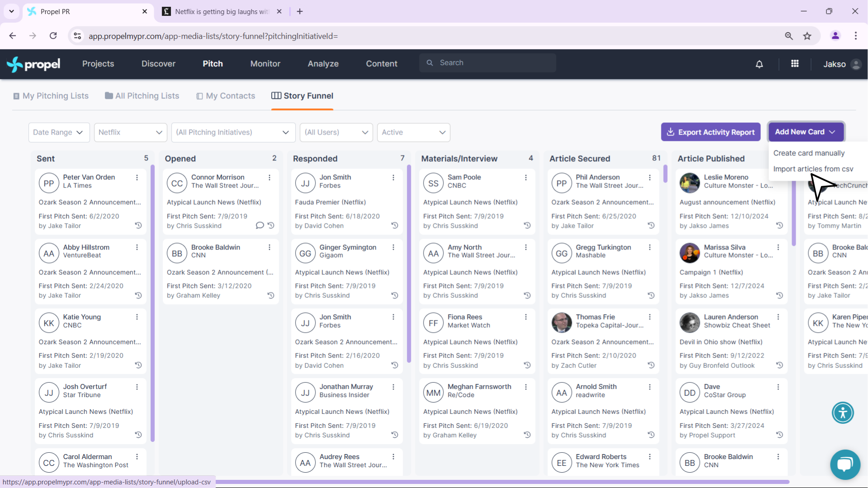
Task: Switch to Netflix article browser tab
Action: click(222, 12)
